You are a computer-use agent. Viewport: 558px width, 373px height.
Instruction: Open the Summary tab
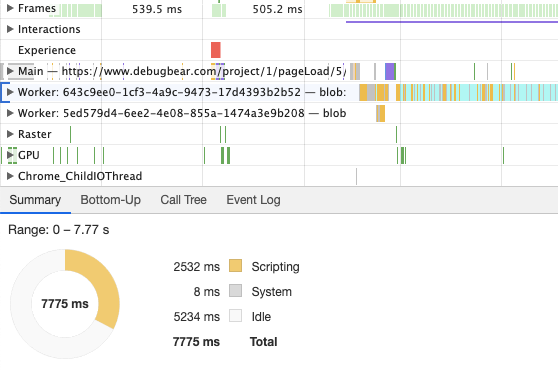[x=35, y=200]
